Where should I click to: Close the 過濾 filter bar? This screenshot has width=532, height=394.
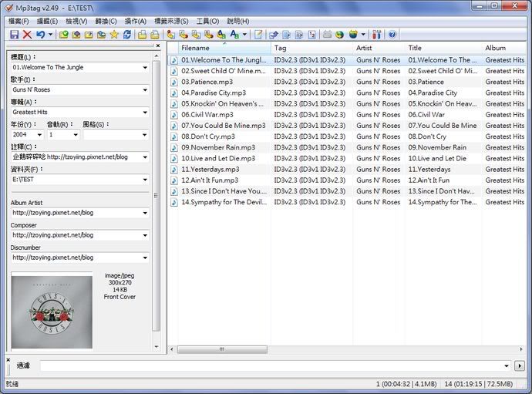tap(8, 360)
